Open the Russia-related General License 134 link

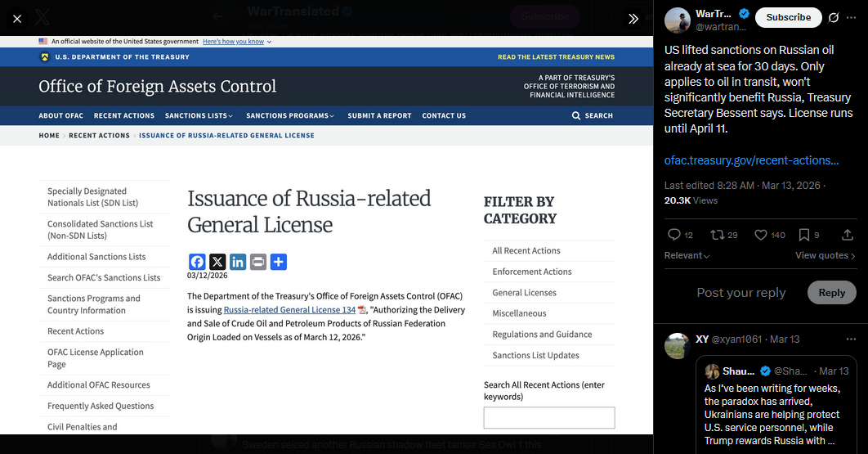coord(289,310)
